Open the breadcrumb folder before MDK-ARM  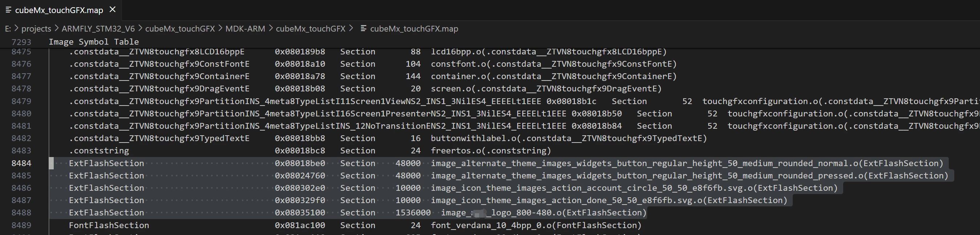click(x=180, y=29)
